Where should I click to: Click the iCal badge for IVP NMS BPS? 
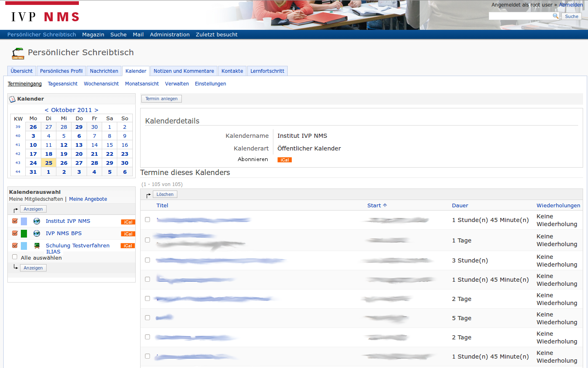pyautogui.click(x=128, y=234)
